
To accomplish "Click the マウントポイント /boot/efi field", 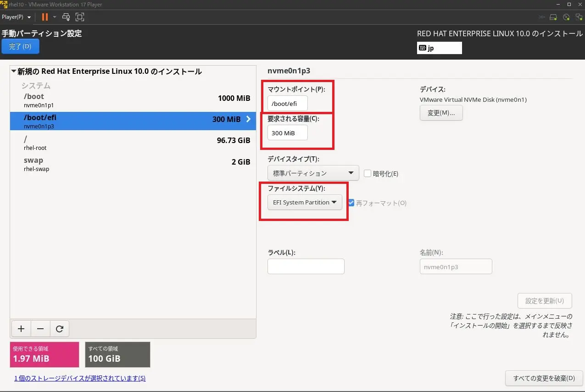I will pyautogui.click(x=288, y=104).
